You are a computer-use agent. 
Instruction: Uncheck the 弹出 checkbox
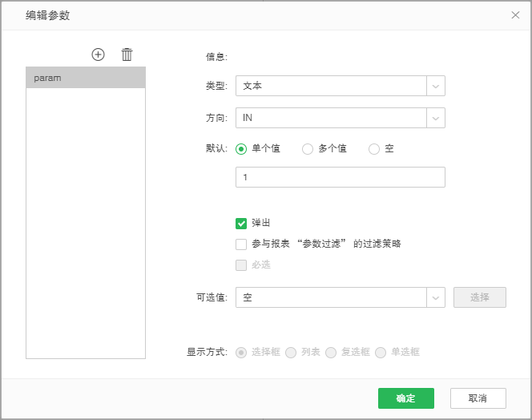(241, 223)
